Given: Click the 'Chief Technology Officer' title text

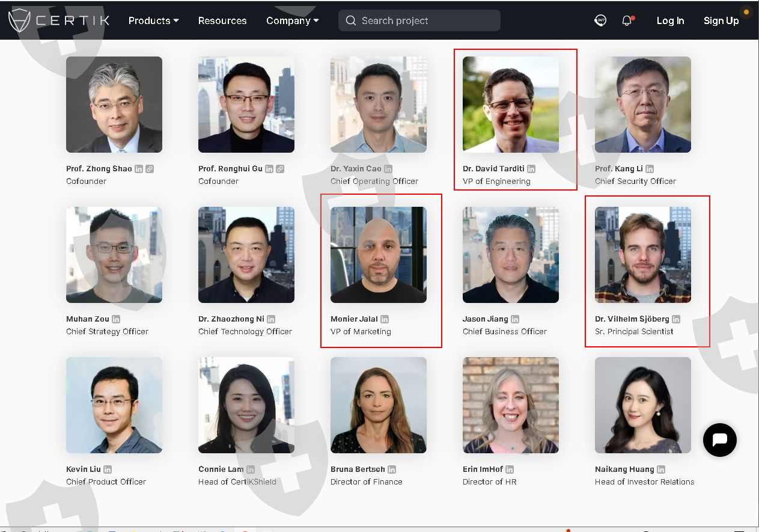Looking at the screenshot, I should [245, 332].
